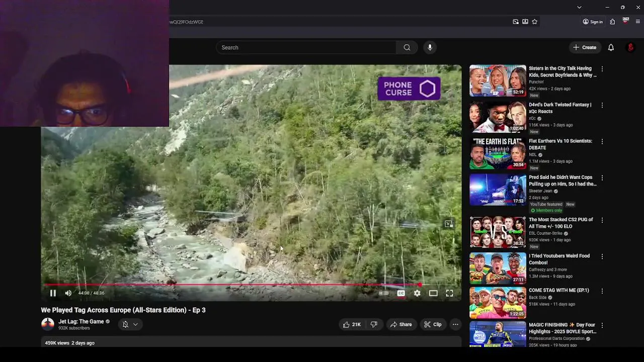Open options for D4vd's Dark Twisted video
Screen dimensions: 644x362
[602, 105]
